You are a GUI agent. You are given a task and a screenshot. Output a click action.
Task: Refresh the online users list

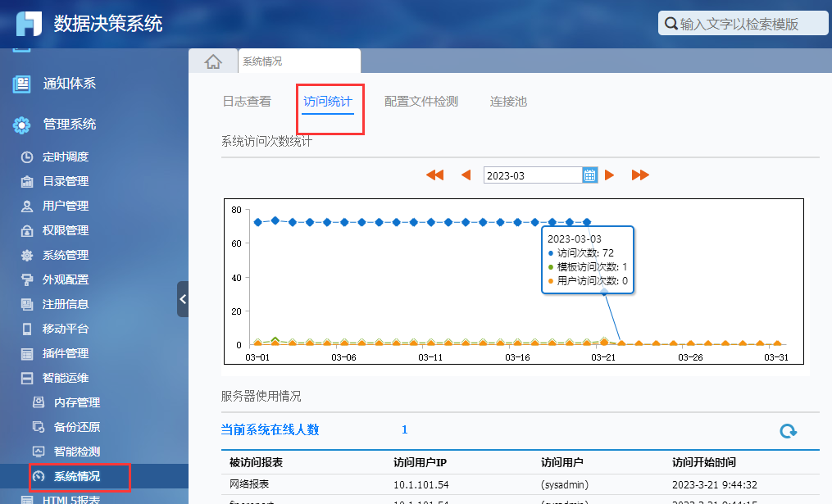[x=788, y=431]
